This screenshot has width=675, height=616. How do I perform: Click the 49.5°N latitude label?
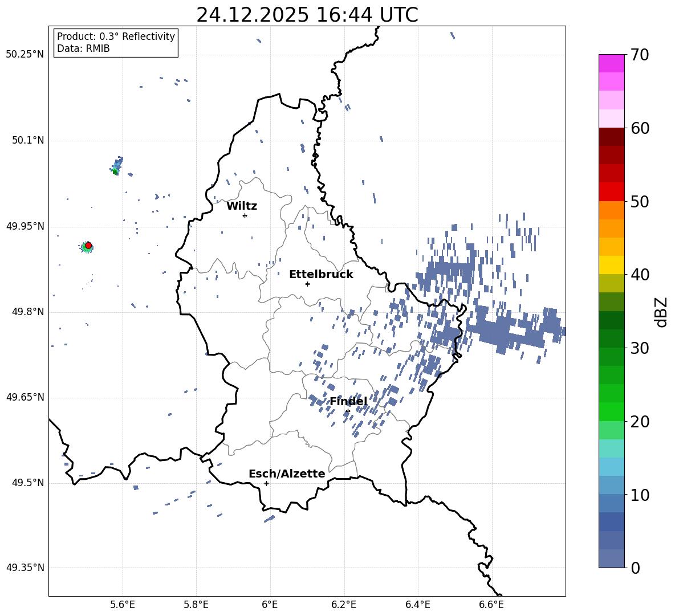click(x=28, y=483)
